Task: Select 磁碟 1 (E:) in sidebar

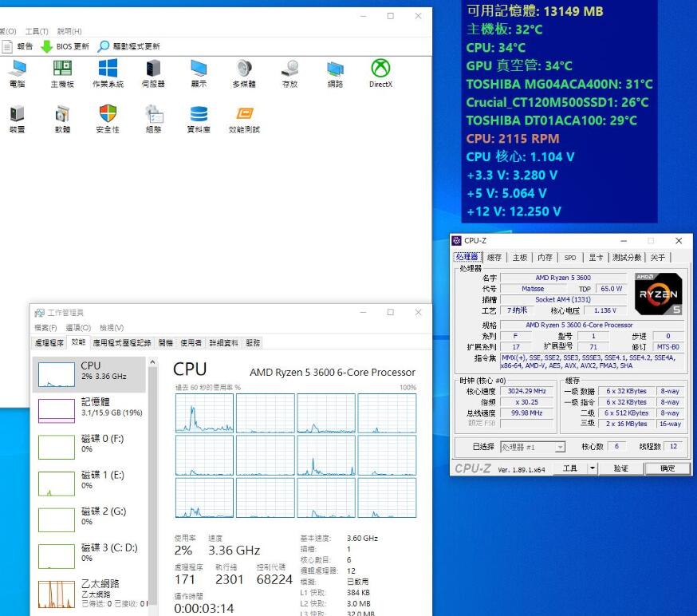Action: (x=89, y=484)
